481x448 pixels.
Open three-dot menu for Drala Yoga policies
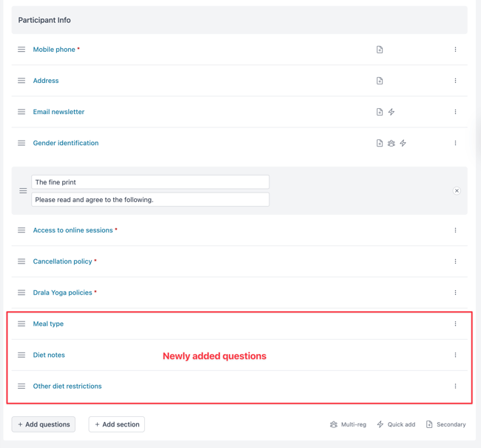[x=455, y=292]
